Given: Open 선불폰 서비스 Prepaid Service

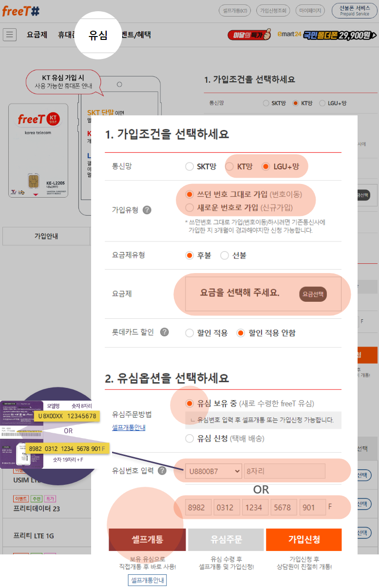Looking at the screenshot, I should coord(355,11).
